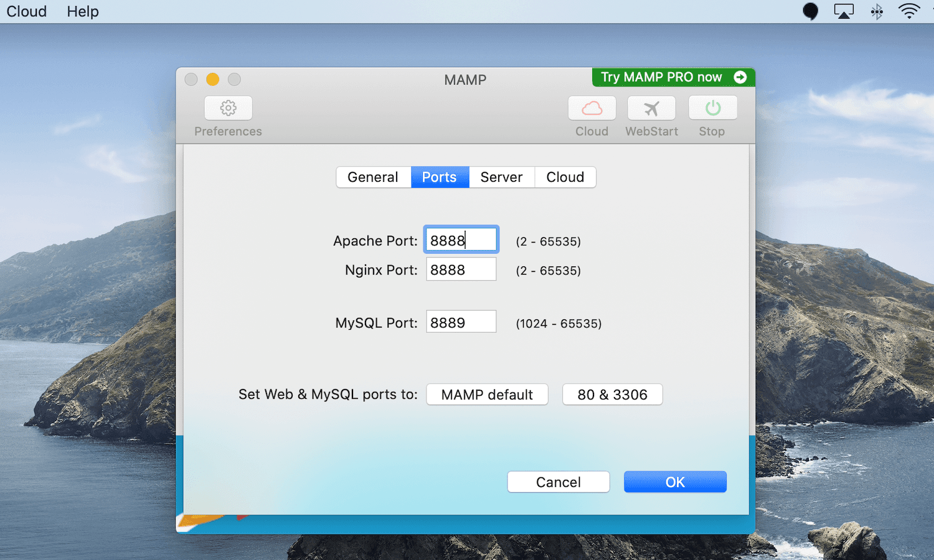Viewport: 934px width, 560px height.
Task: Open the Help menu
Action: click(83, 11)
